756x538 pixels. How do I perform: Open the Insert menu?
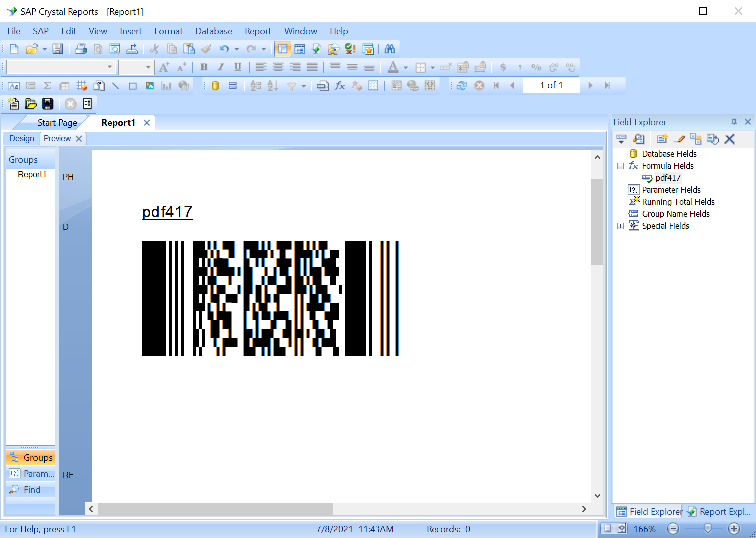tap(131, 31)
